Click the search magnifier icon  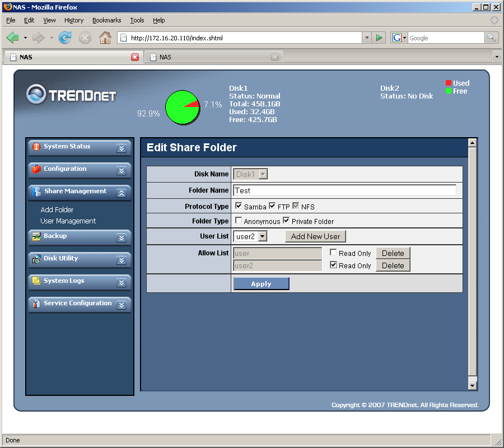[x=491, y=38]
